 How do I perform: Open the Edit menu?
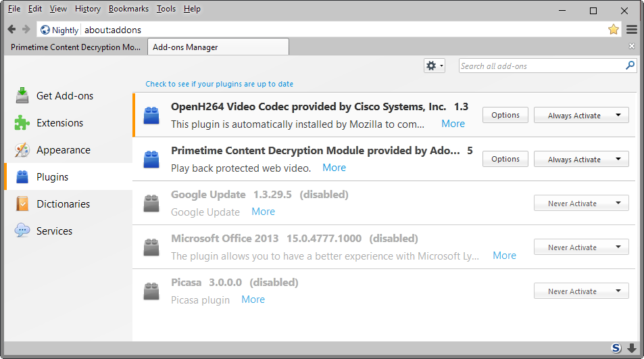point(35,9)
